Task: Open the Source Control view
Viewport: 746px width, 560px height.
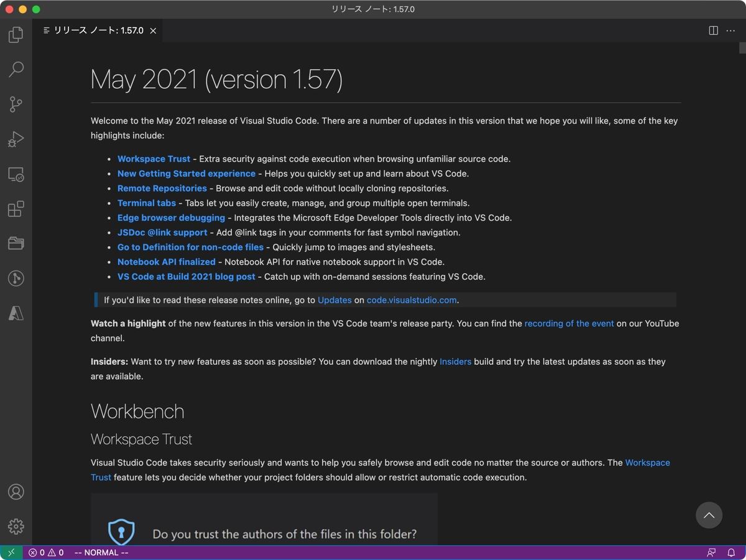Action: [x=16, y=104]
